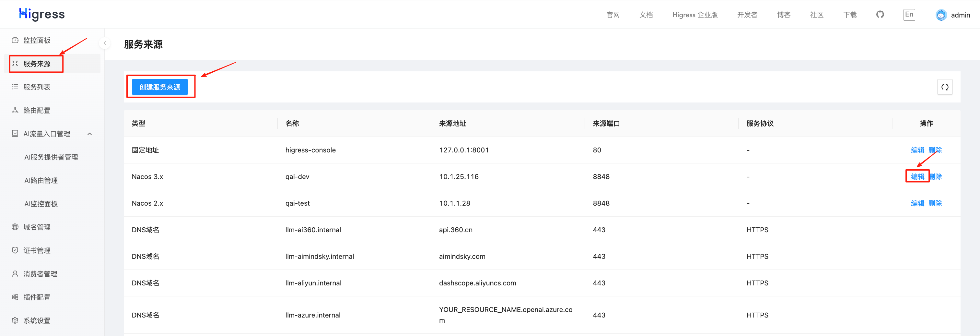Edit the qai-dev Nacos source
Viewport: 980px width, 336px height.
point(917,176)
